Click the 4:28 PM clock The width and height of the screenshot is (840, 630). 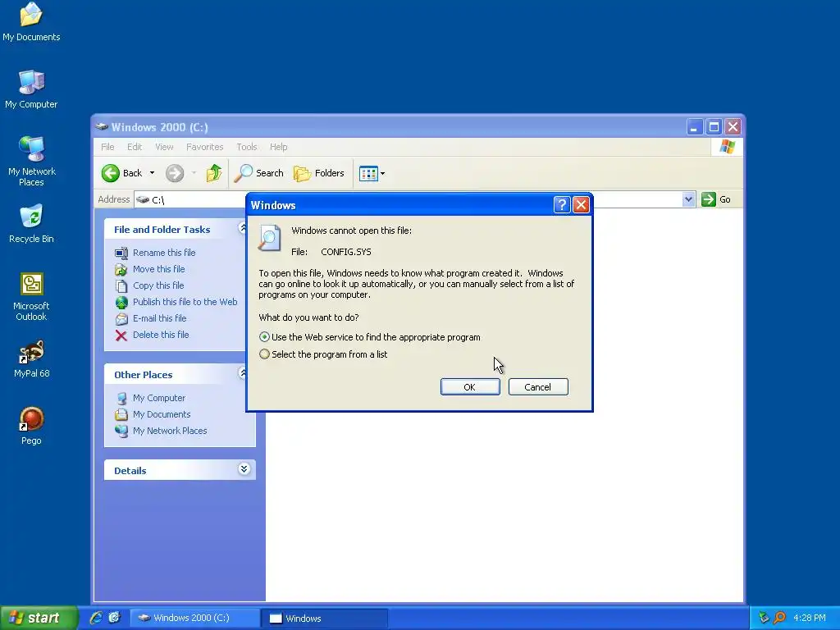click(x=810, y=618)
